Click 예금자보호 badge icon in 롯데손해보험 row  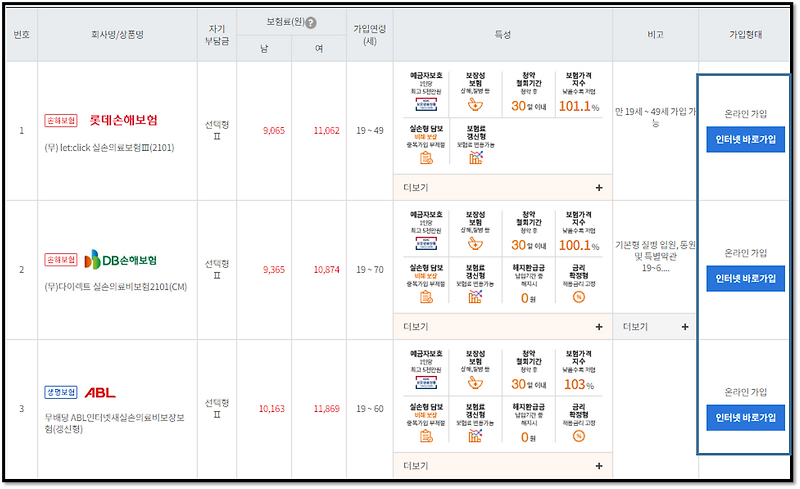(426, 105)
